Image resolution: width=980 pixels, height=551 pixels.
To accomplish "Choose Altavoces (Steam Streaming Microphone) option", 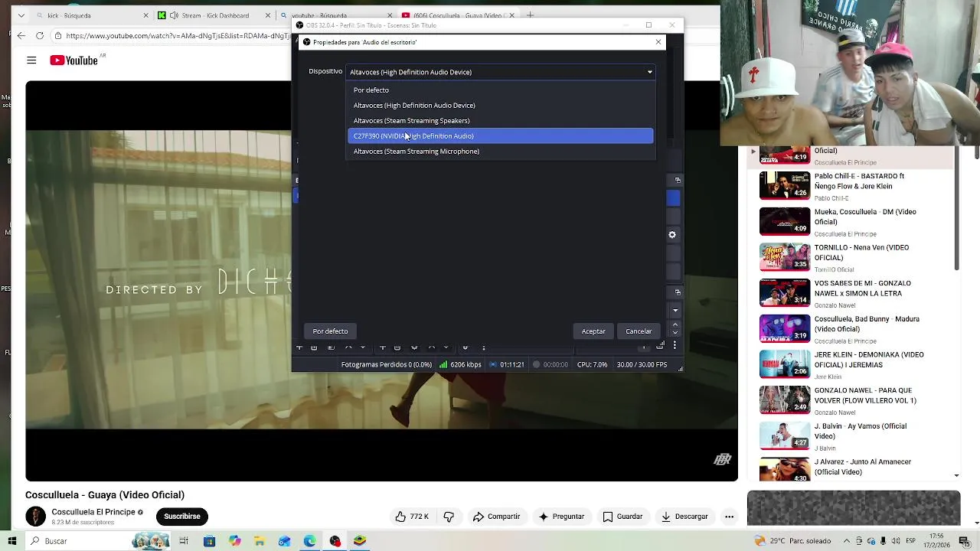I will point(501,152).
